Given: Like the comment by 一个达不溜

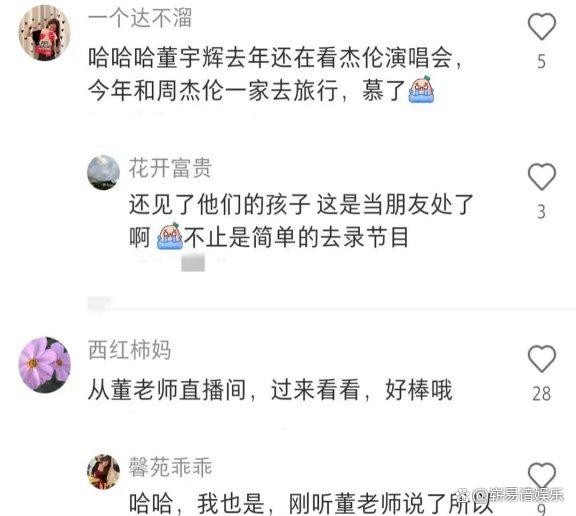Looking at the screenshot, I should 541,26.
